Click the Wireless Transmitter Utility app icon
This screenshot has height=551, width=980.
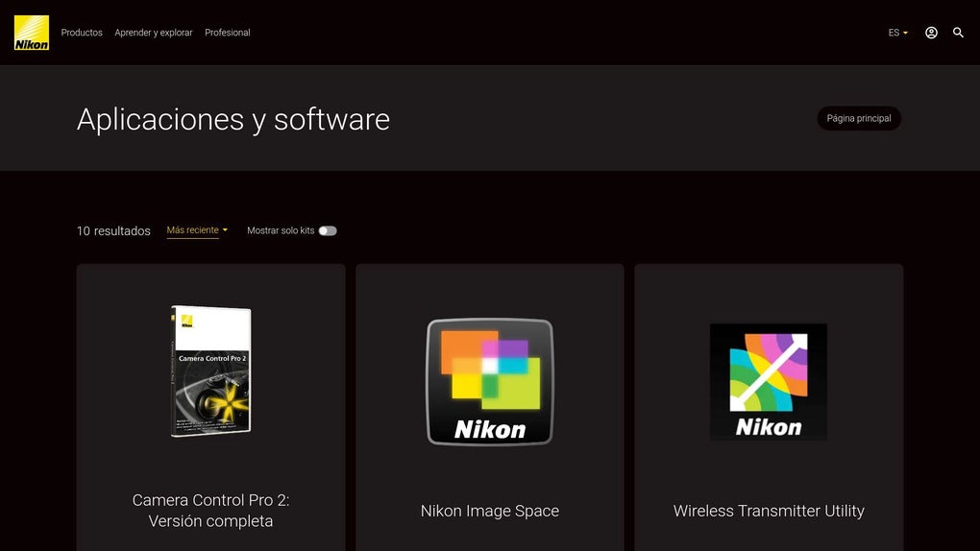click(x=769, y=382)
